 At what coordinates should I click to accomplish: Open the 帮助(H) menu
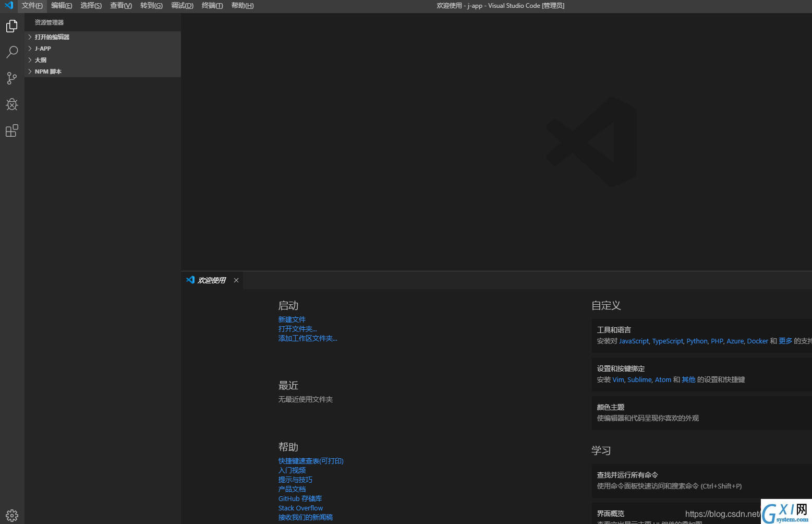pos(243,6)
